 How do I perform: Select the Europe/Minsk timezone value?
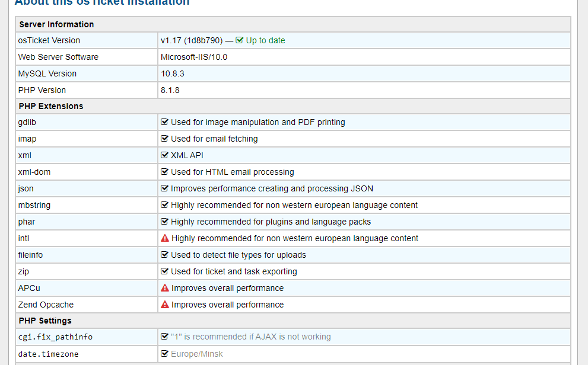coord(197,354)
